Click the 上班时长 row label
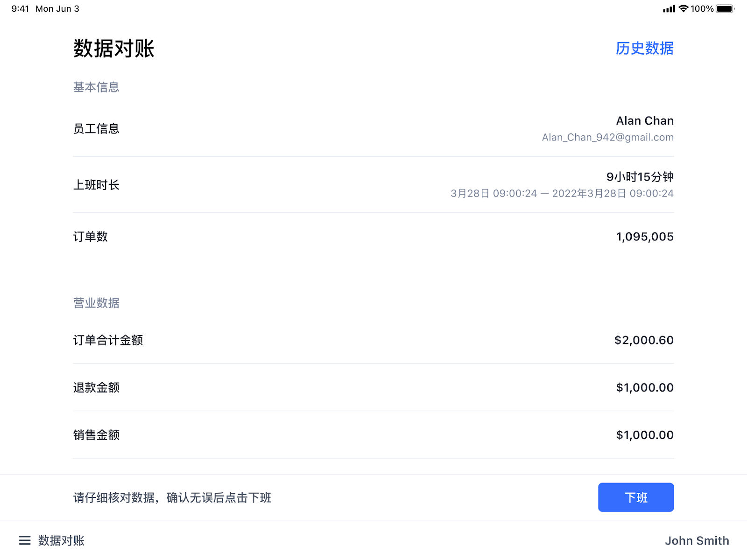Image resolution: width=747 pixels, height=560 pixels. coord(96,185)
